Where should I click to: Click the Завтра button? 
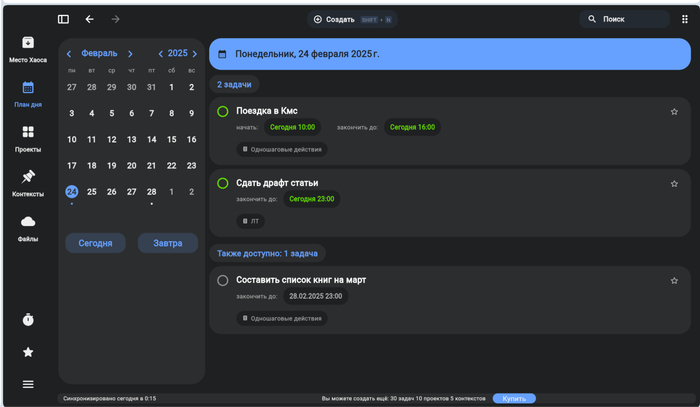point(167,243)
